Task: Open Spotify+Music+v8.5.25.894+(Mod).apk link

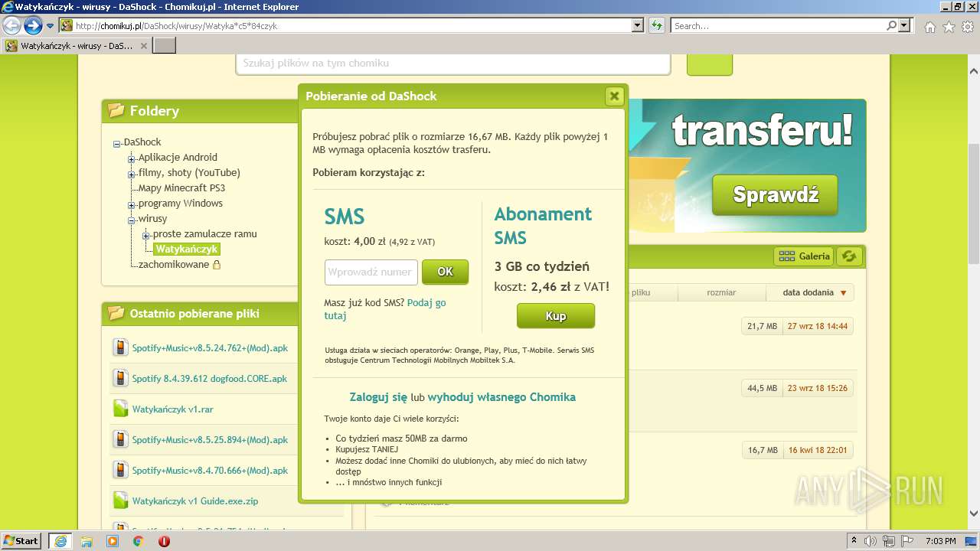Action: pos(210,439)
